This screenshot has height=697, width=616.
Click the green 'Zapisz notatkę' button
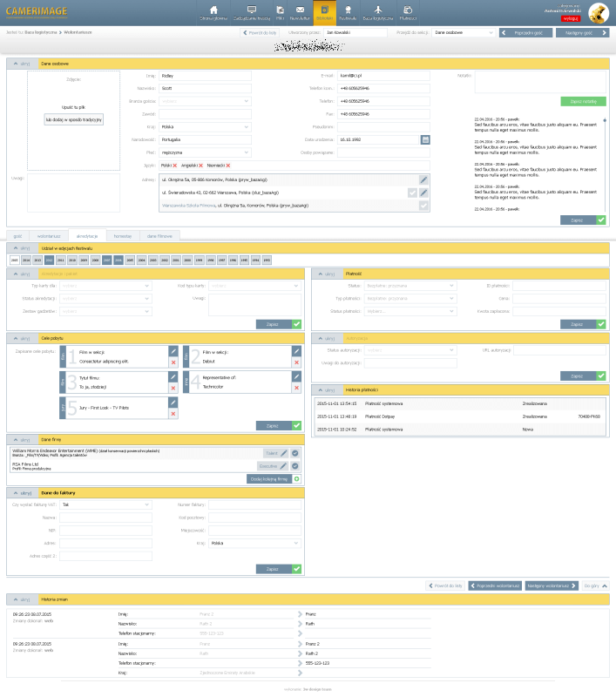[x=583, y=101]
